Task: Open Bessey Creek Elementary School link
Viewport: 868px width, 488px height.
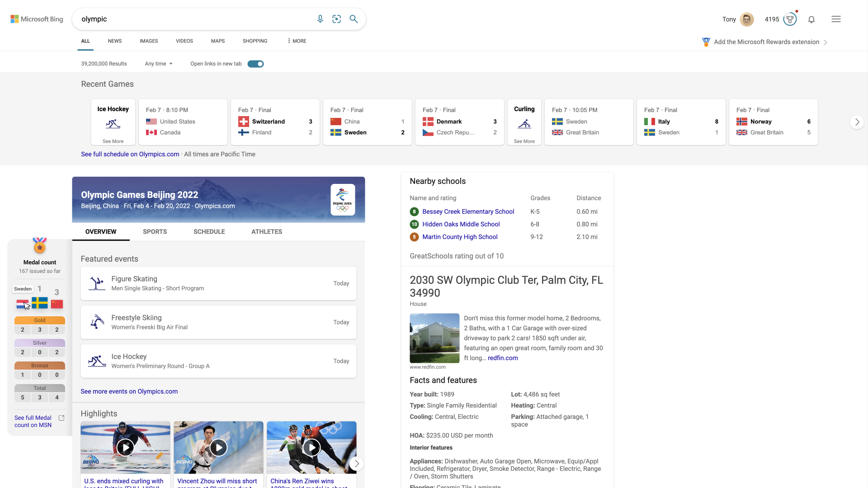Action: [x=468, y=211]
